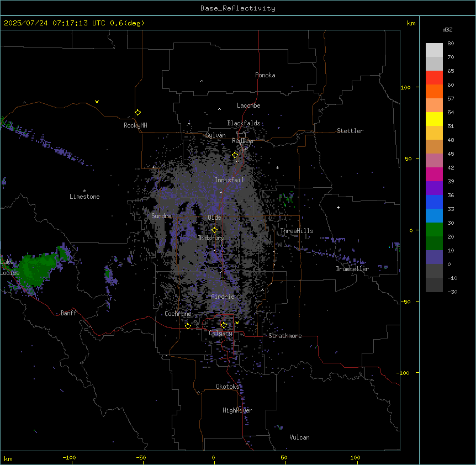Click the white plus marker north of Drumheller

pos(338,207)
